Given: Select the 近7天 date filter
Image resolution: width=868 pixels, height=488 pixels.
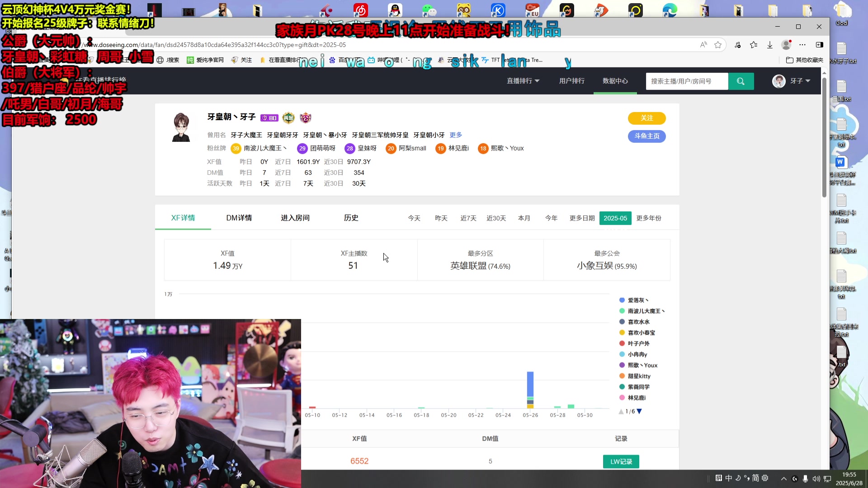Looking at the screenshot, I should (468, 218).
